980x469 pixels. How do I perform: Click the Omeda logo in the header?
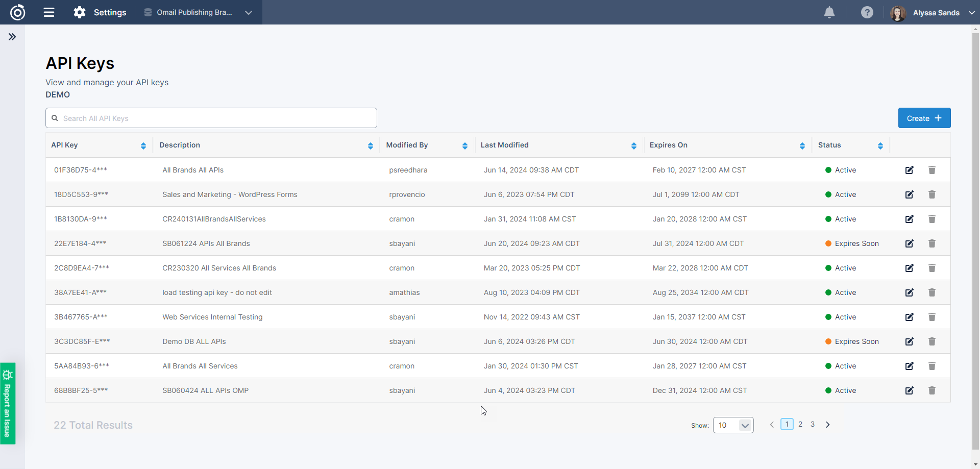pos(18,12)
